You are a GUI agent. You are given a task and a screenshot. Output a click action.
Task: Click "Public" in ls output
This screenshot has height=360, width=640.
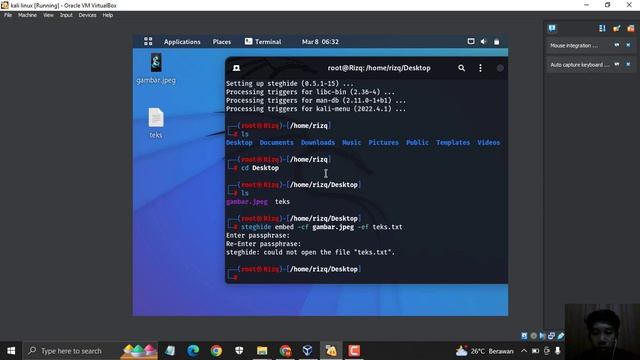(x=417, y=142)
